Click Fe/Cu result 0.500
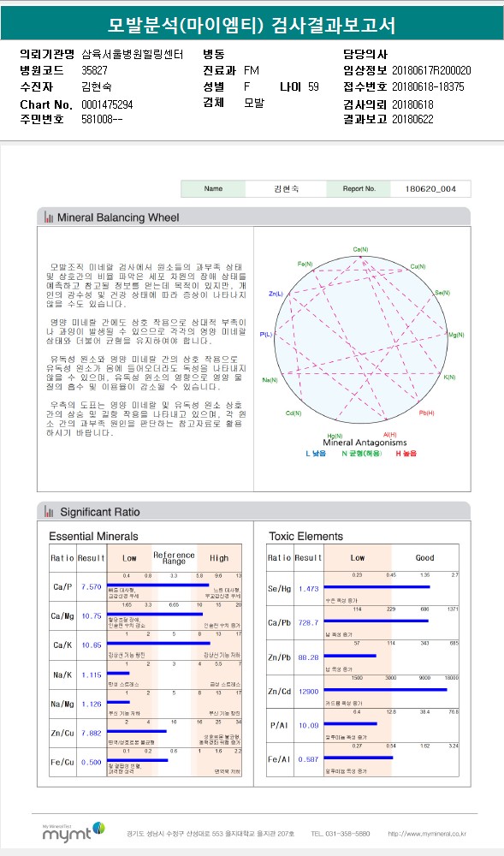The width and height of the screenshot is (504, 856). 91,762
